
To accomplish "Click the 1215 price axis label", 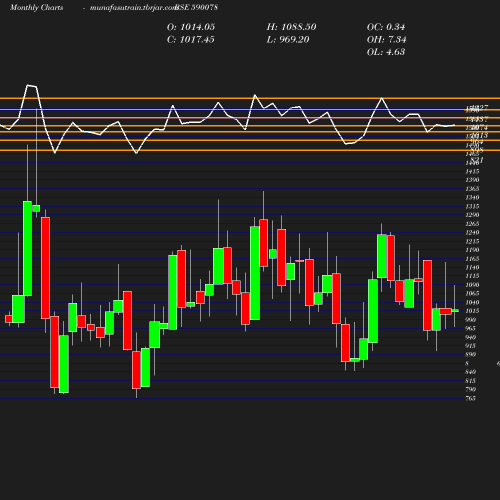I will (472, 241).
